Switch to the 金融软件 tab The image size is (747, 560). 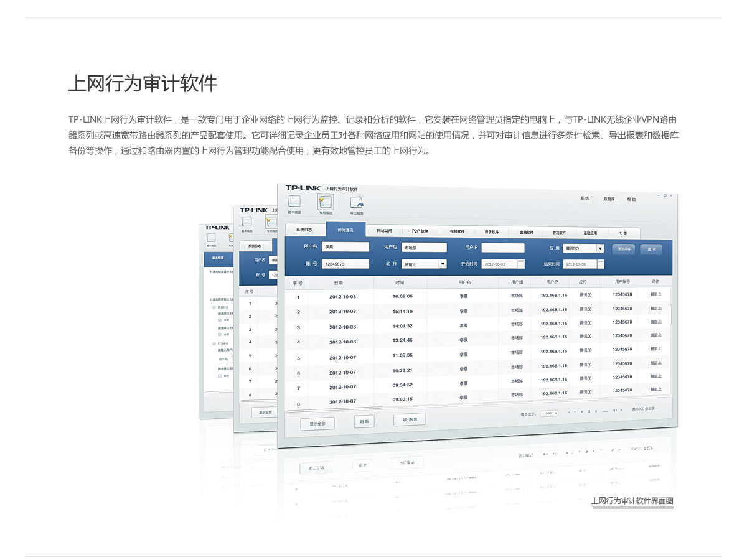(527, 232)
